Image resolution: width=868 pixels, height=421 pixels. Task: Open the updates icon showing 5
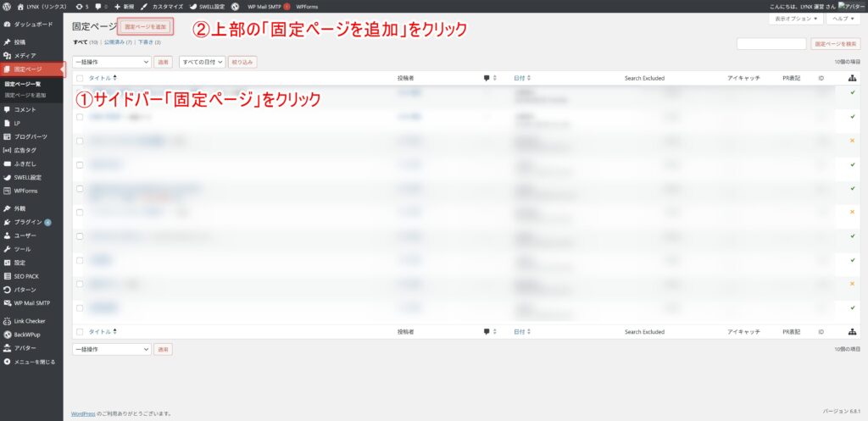pyautogui.click(x=82, y=6)
